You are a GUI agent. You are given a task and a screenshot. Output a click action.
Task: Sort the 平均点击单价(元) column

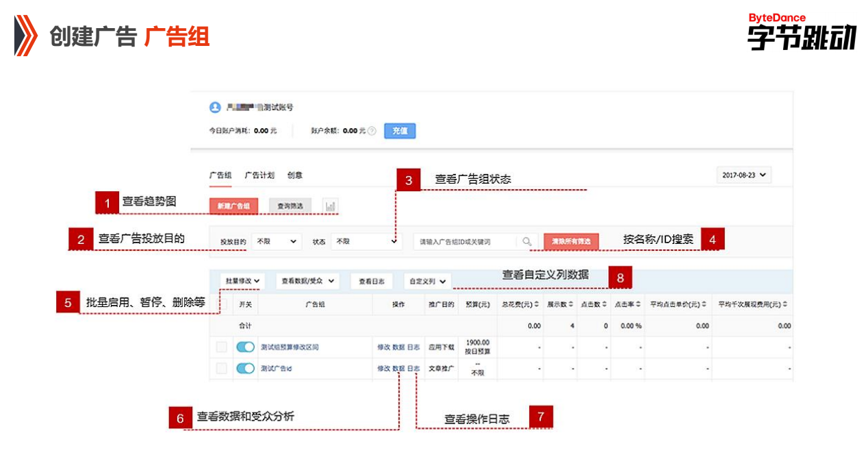[704, 304]
